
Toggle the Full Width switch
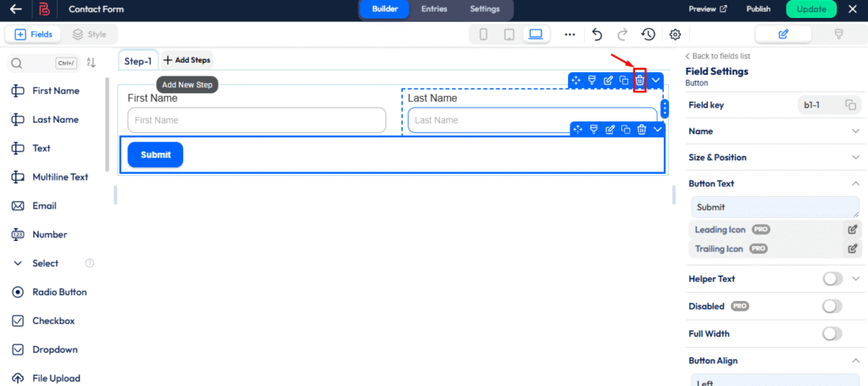coord(832,333)
